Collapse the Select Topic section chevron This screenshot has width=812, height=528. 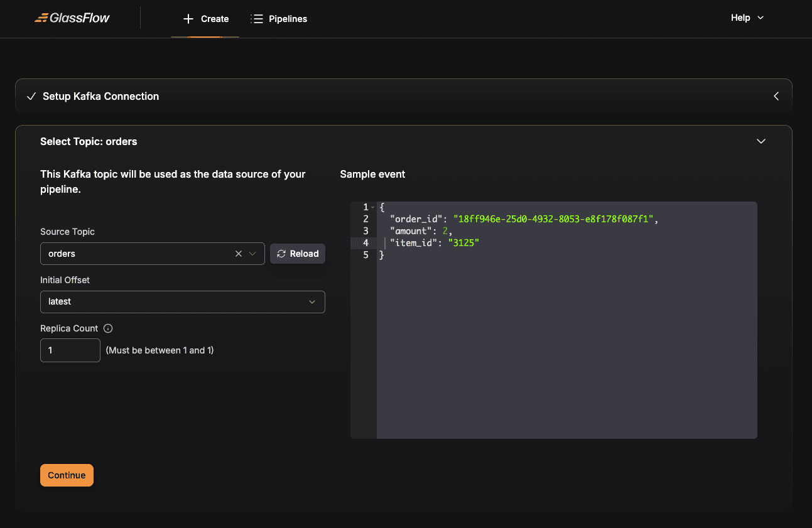[761, 141]
